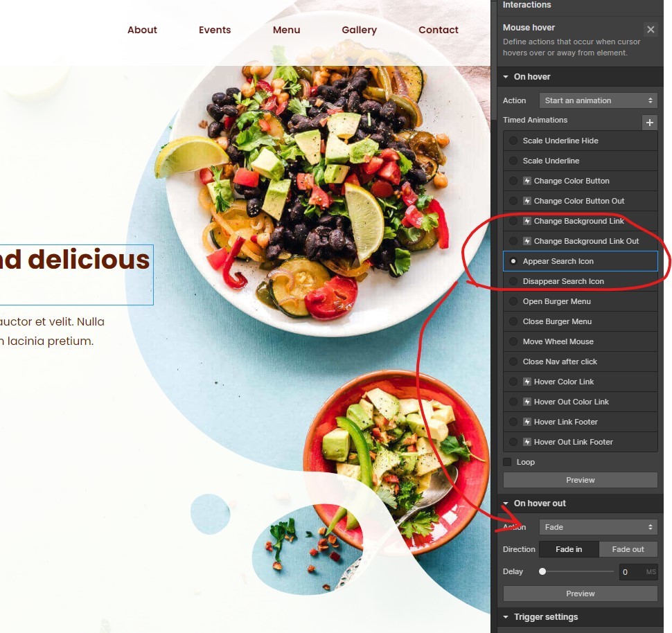Open the Events nav link

pyautogui.click(x=215, y=30)
